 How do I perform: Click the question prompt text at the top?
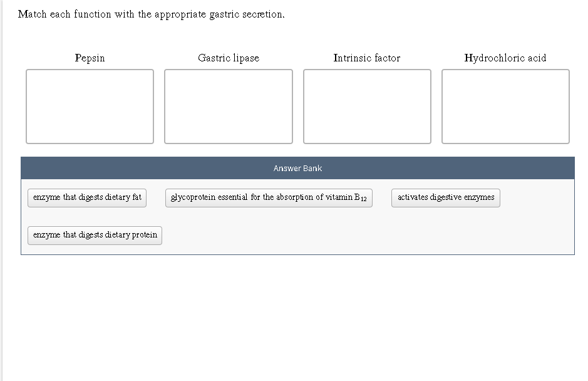coord(151,14)
